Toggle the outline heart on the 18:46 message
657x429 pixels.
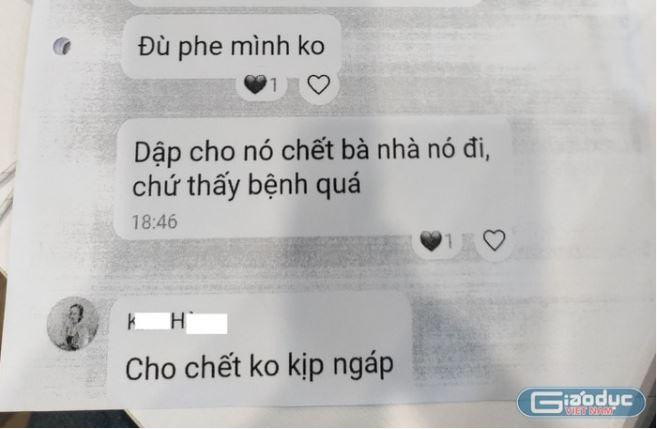(494, 240)
